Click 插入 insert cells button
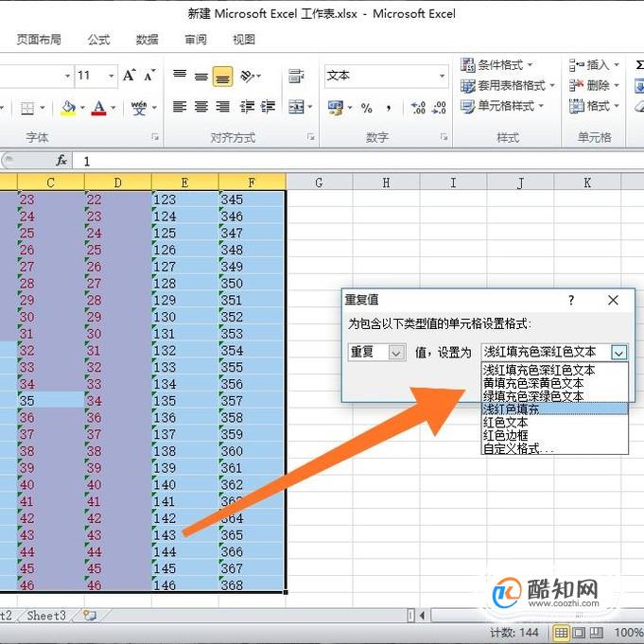Screen dimensions: 644x644 click(x=594, y=65)
